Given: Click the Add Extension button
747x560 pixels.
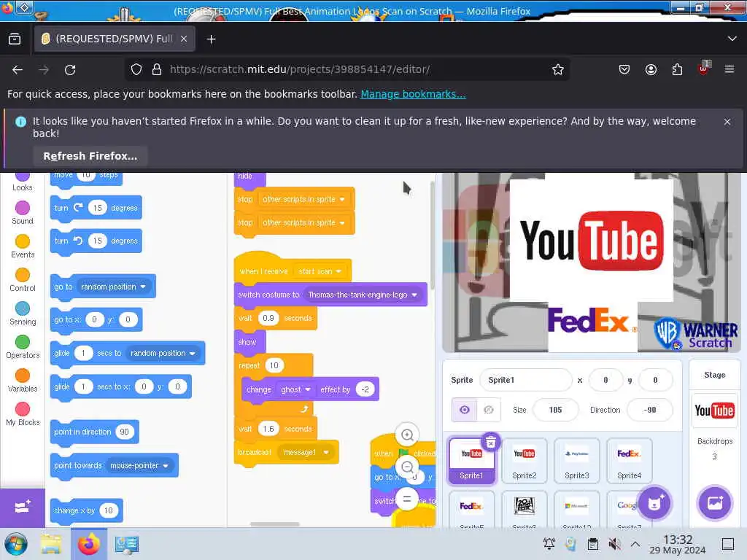Looking at the screenshot, I should (x=23, y=507).
